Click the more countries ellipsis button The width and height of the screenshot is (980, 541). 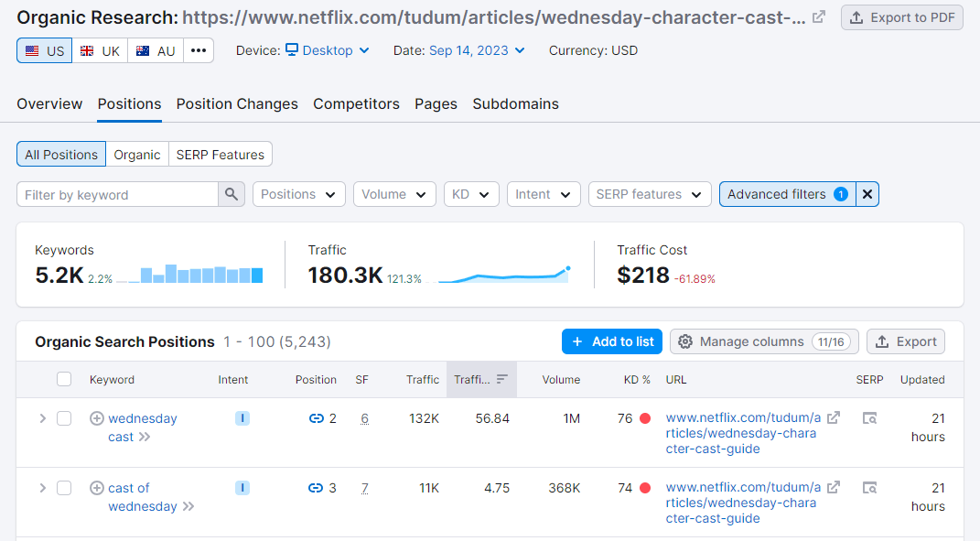(x=199, y=50)
